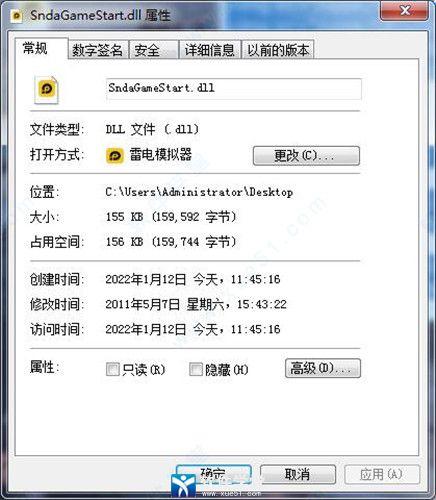Close the properties dialog window
This screenshot has width=436, height=500.
(405, 11)
